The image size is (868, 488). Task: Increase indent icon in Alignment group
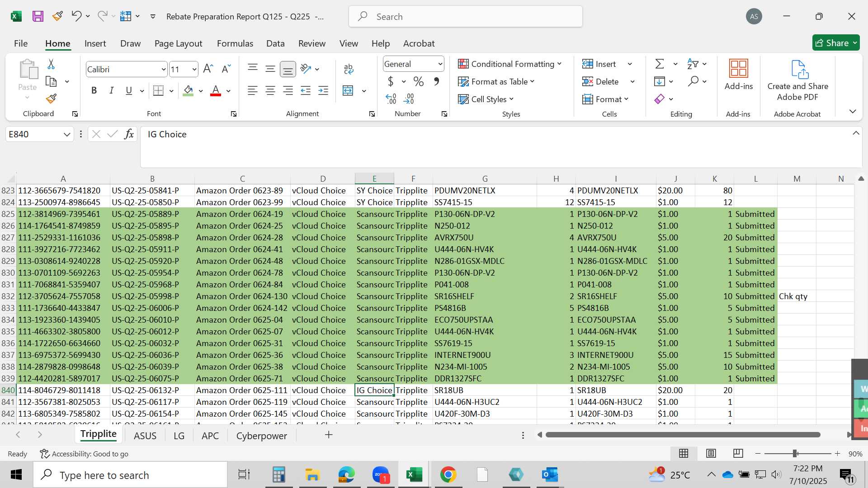(x=323, y=91)
